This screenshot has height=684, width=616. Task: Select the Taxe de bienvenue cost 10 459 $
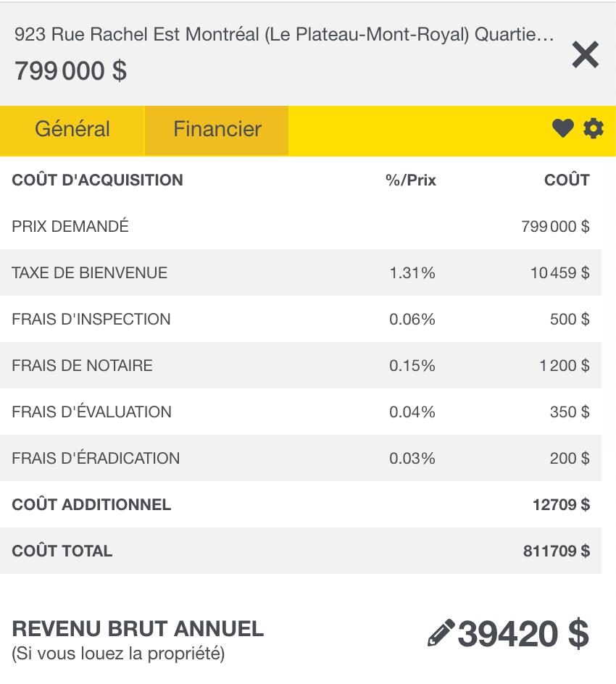click(x=559, y=273)
